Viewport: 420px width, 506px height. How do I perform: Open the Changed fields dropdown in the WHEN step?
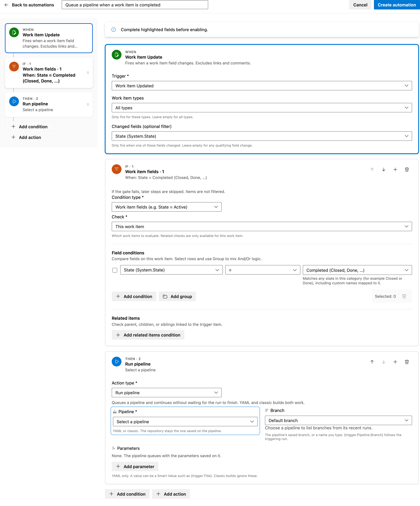coord(262,136)
